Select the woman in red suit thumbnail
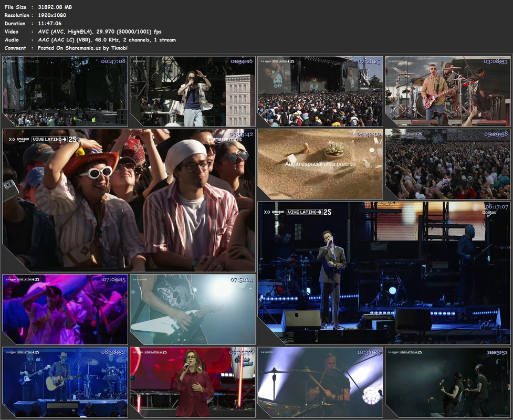The height and width of the screenshot is (420, 513). tap(193, 382)
